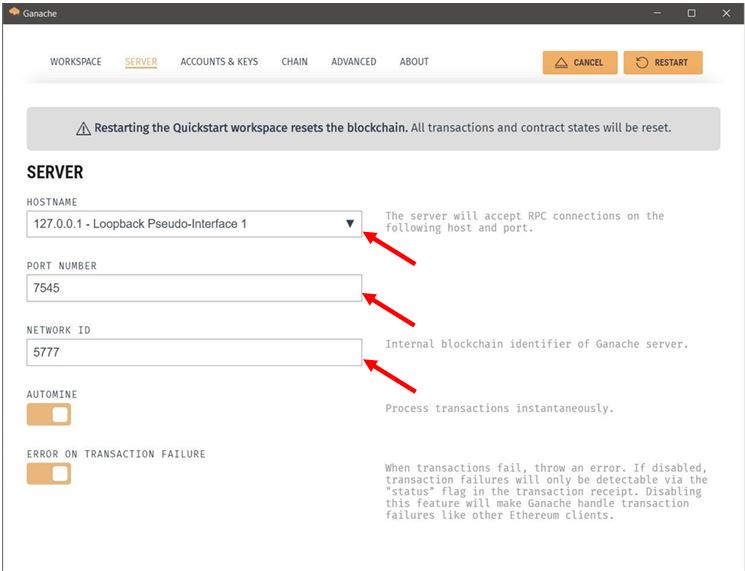Show the About tab
The image size is (745, 571).
pos(414,62)
